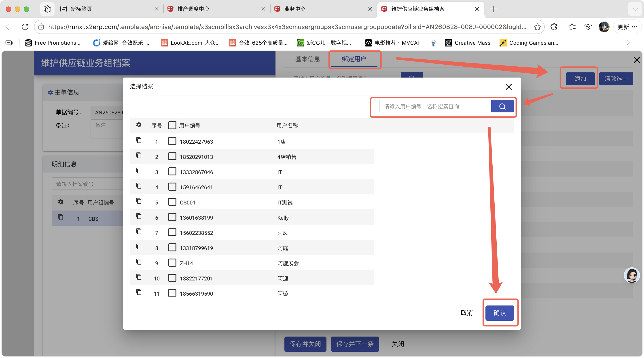Expand the tab list chevron dropdown
This screenshot has height=358, width=644.
pyautogui.click(x=635, y=9)
